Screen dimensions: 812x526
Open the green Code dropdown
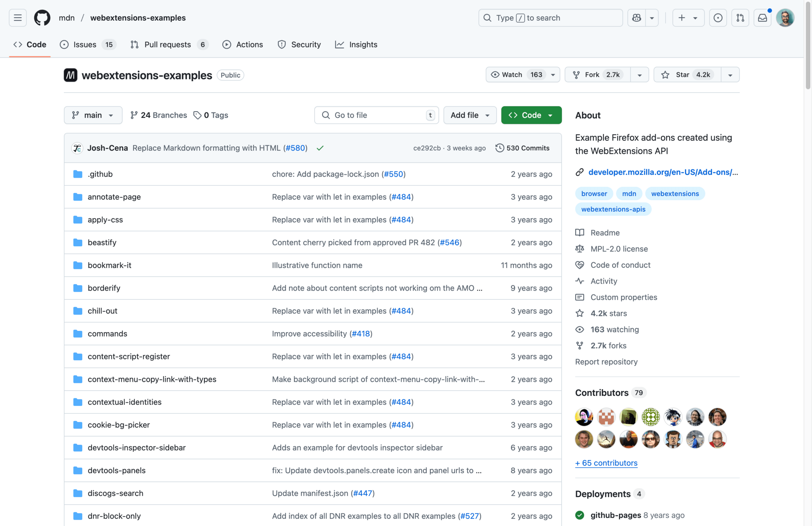[x=531, y=115]
